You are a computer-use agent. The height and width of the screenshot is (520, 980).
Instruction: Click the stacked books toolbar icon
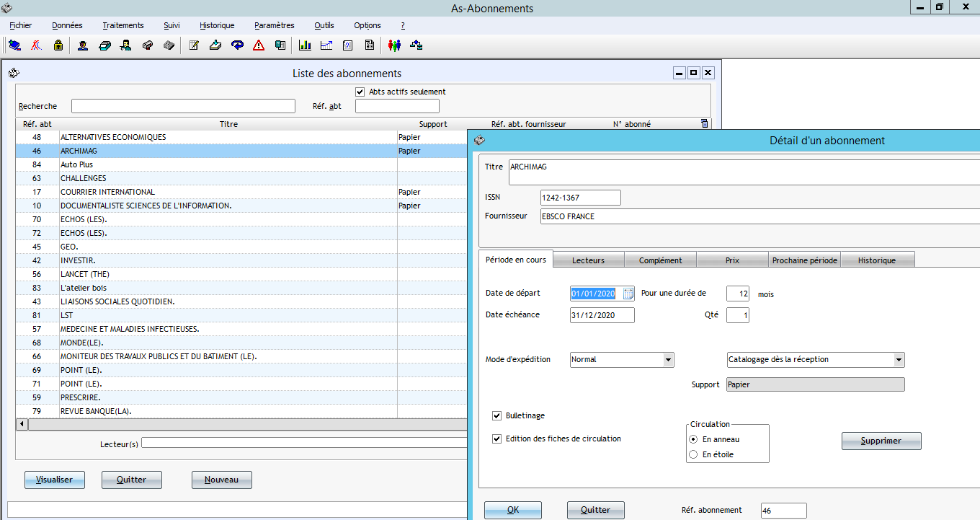tap(104, 45)
